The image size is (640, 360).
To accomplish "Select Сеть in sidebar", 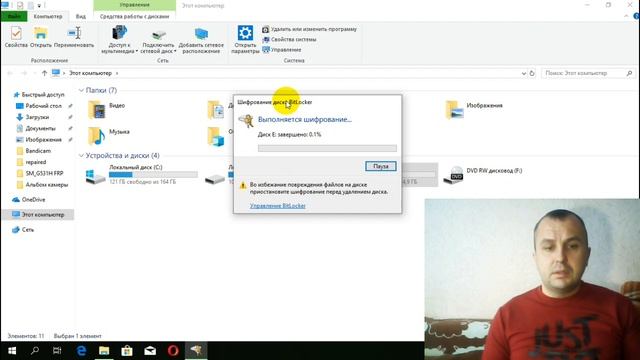I will point(23,230).
